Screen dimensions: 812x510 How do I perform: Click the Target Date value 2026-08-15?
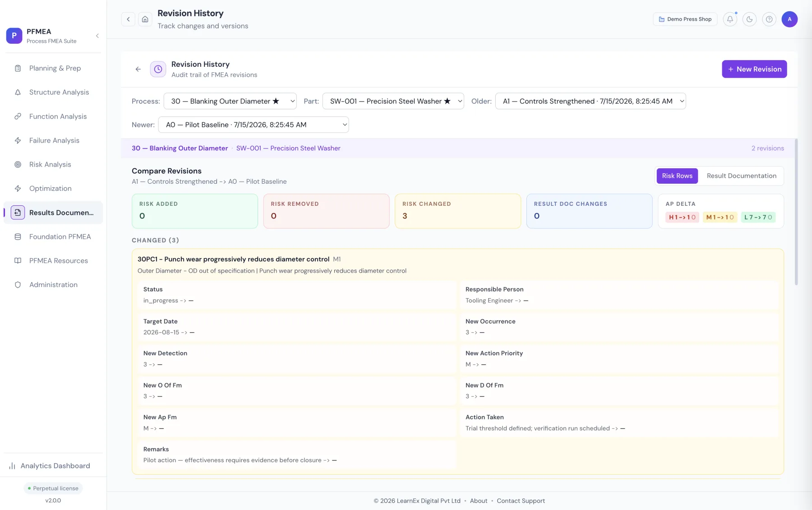pyautogui.click(x=161, y=333)
